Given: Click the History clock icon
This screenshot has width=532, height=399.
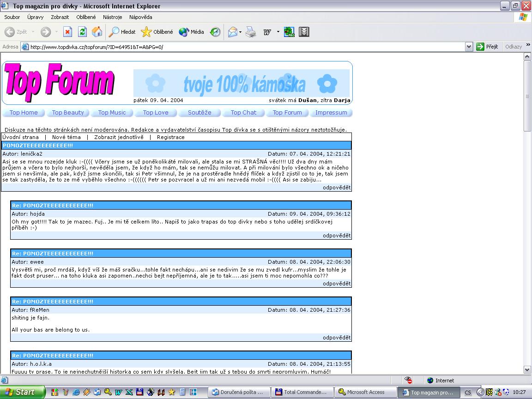Looking at the screenshot, I should 215,32.
